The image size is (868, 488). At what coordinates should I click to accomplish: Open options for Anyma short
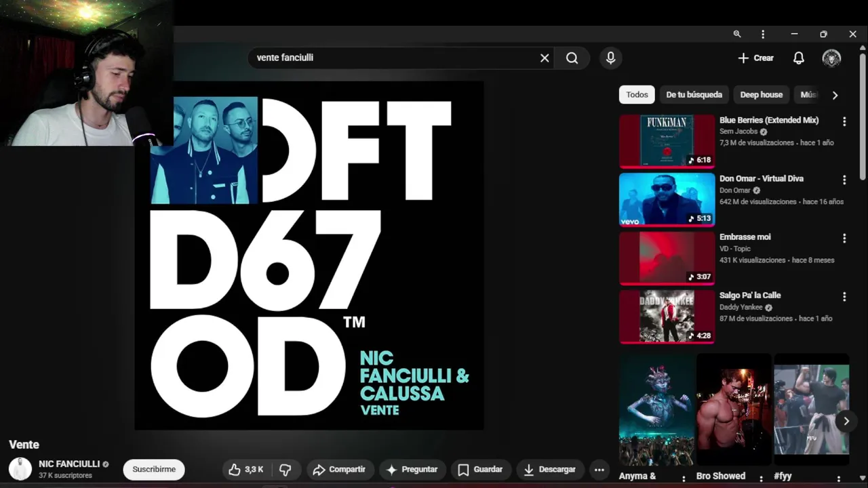click(x=684, y=479)
